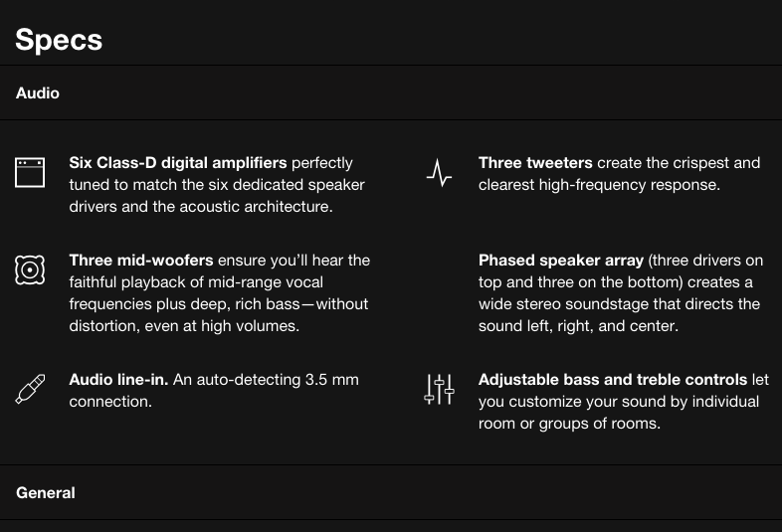This screenshot has width=782, height=532.
Task: Select the 'Three tweeters' bold title
Action: (x=535, y=162)
